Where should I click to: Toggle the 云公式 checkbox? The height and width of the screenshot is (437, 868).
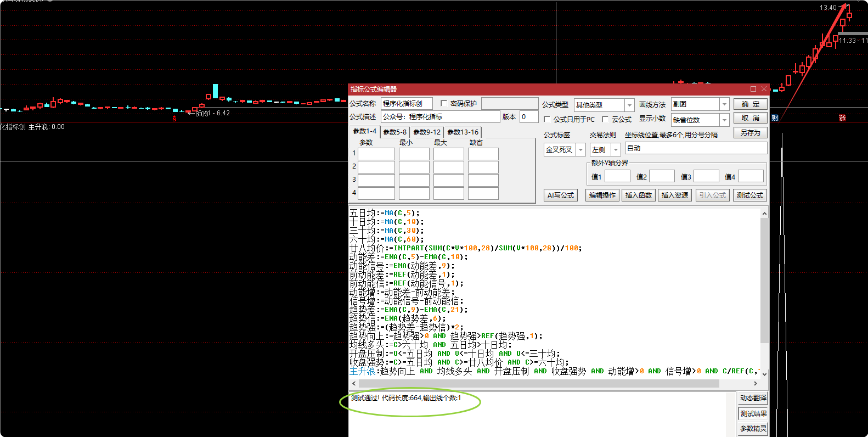click(605, 119)
